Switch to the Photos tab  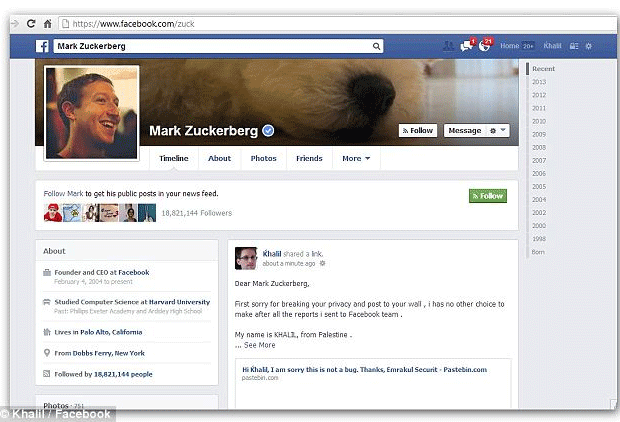(x=263, y=158)
